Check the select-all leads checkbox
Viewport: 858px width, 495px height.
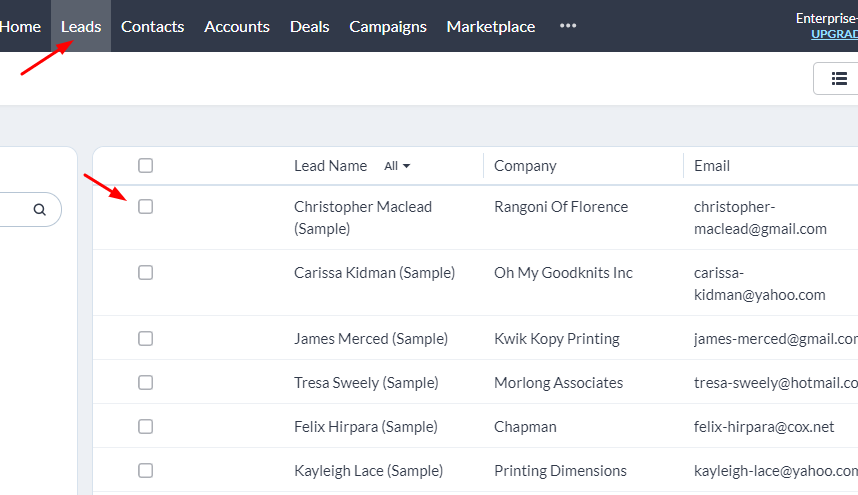(x=146, y=166)
